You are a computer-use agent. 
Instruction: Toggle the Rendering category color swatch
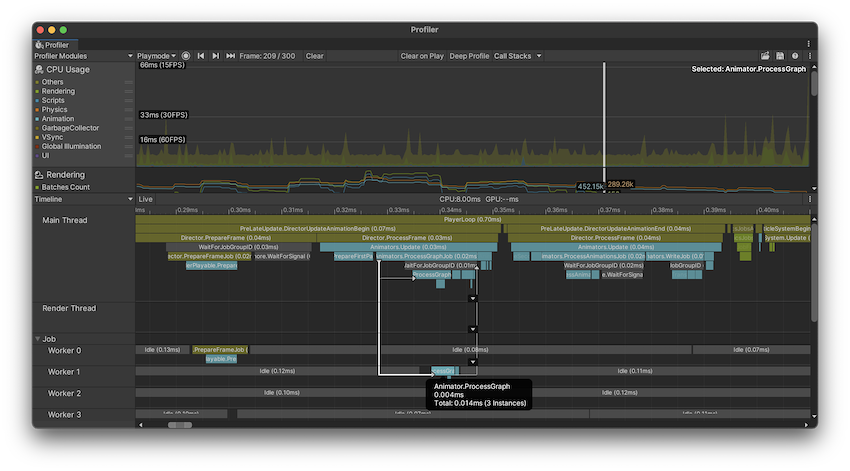[37, 91]
